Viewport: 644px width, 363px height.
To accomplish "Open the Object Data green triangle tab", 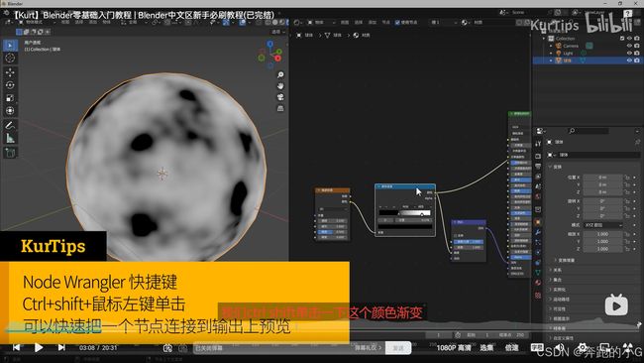I will point(538,272).
